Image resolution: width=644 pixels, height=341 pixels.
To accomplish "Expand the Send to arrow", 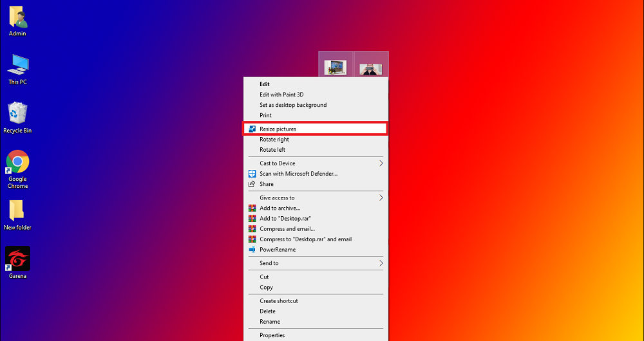I will (x=381, y=263).
